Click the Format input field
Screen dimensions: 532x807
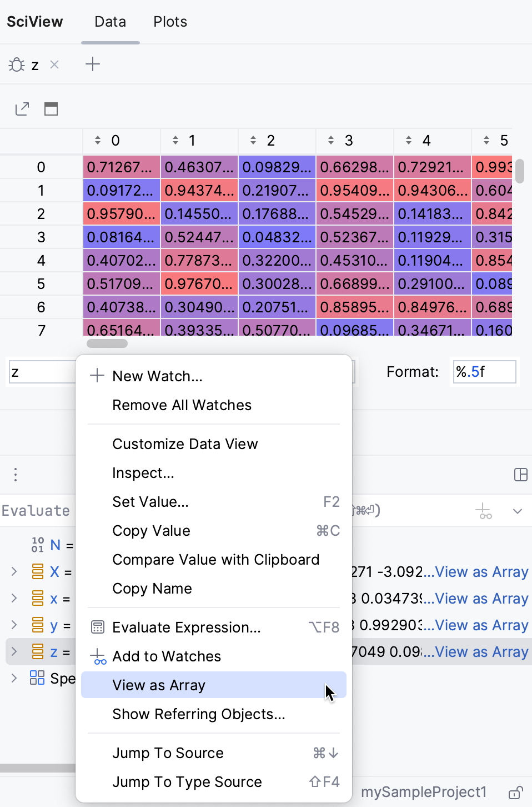coord(484,372)
